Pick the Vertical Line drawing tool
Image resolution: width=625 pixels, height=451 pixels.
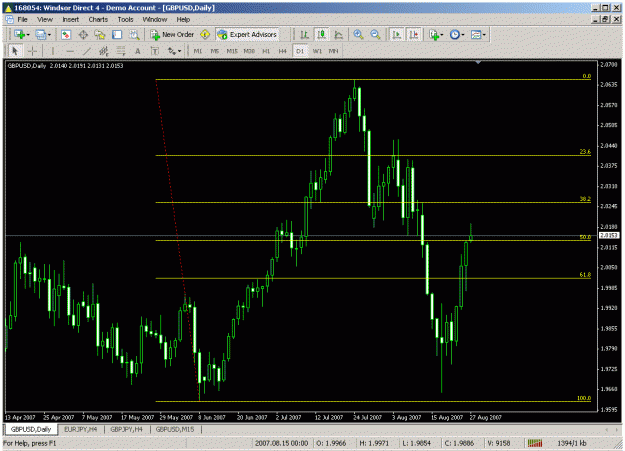[x=52, y=51]
